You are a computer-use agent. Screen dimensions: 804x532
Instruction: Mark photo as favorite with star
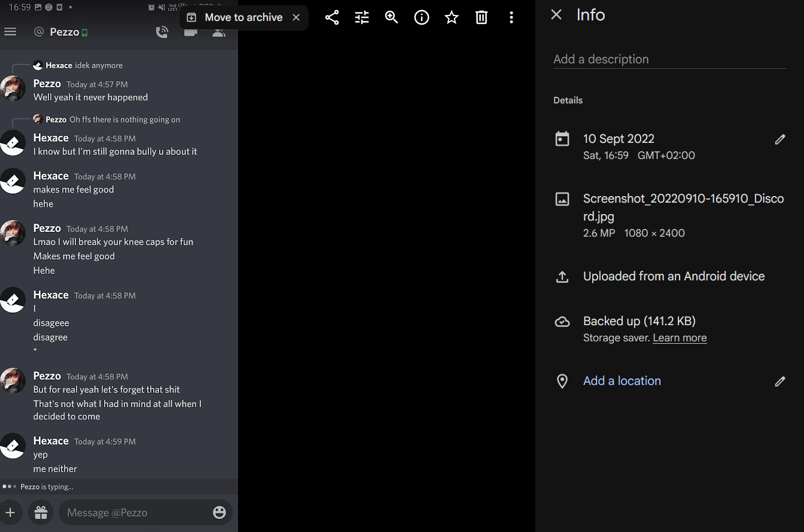pyautogui.click(x=452, y=18)
